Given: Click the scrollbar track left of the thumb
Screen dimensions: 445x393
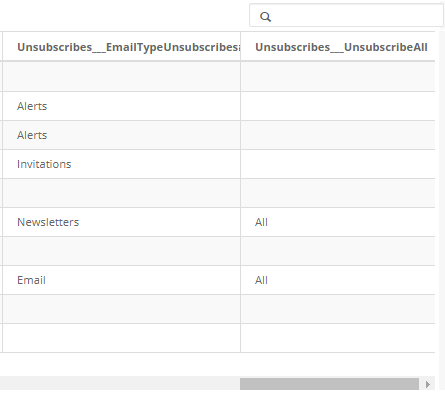Looking at the screenshot, I should 120,384.
